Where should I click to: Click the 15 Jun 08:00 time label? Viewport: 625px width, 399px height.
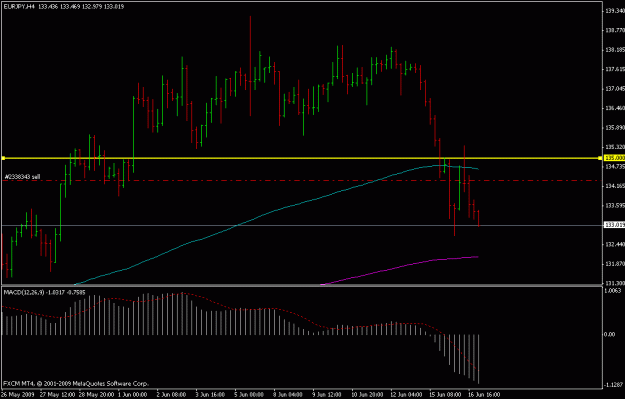click(x=445, y=395)
